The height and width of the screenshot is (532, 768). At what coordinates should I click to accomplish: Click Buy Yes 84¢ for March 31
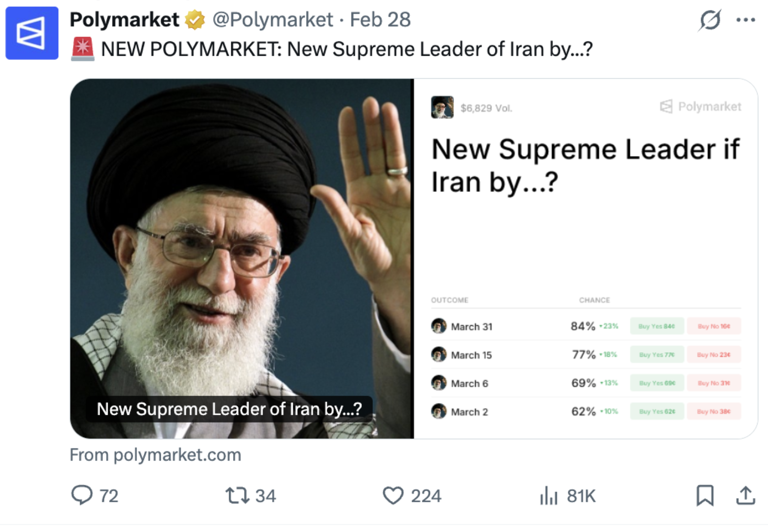pos(657,326)
